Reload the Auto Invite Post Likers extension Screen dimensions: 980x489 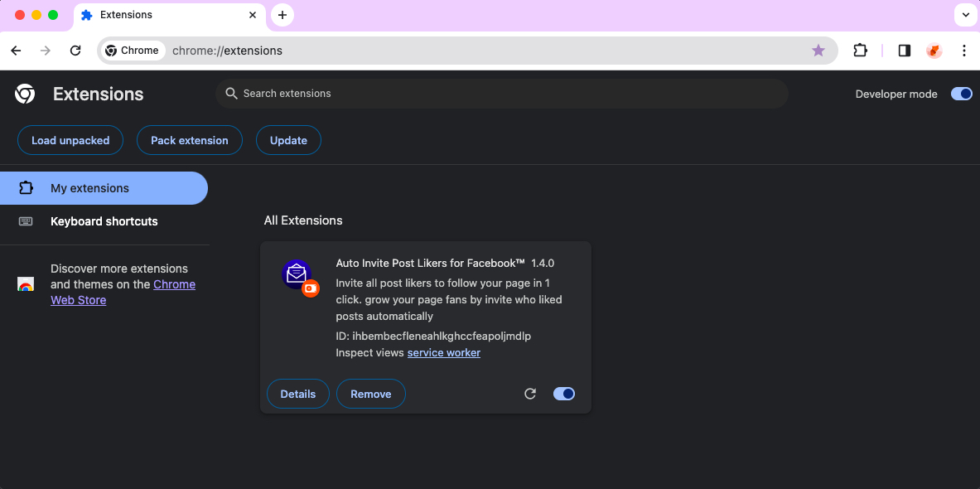[x=530, y=394]
